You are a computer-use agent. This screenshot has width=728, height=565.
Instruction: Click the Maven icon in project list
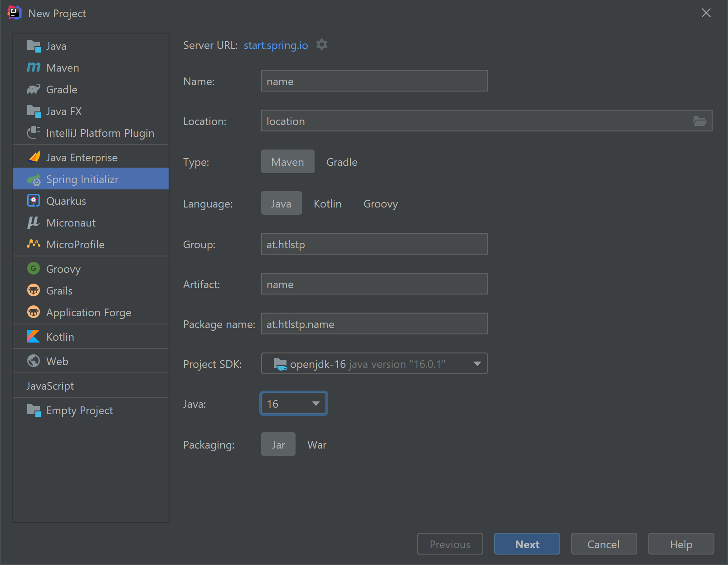tap(34, 68)
